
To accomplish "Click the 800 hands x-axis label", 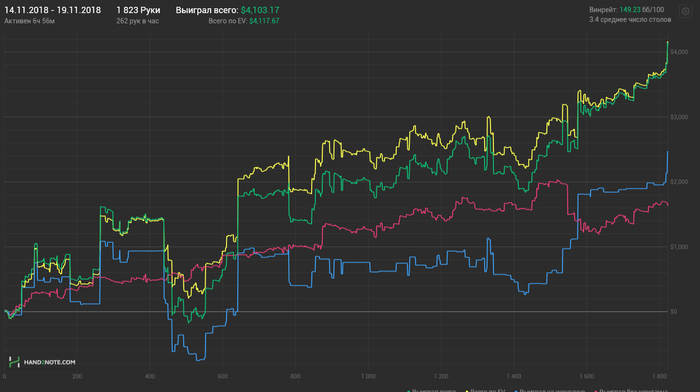I will pyautogui.click(x=295, y=376).
